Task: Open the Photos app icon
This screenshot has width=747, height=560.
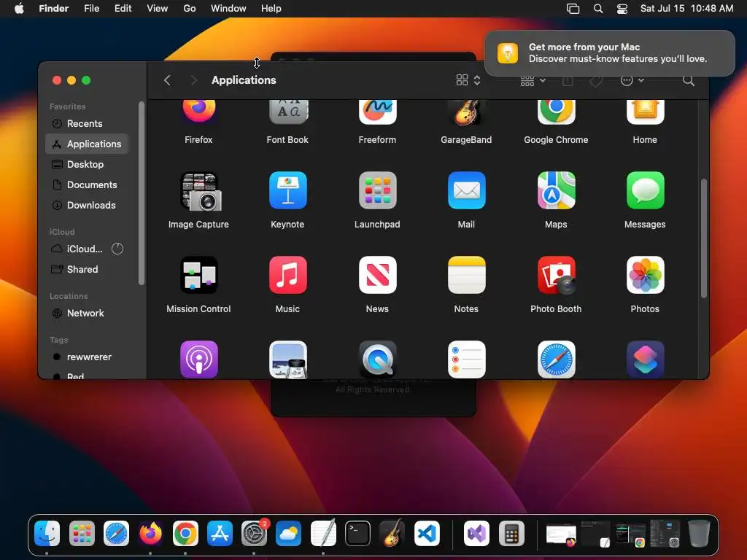Action: pyautogui.click(x=645, y=275)
